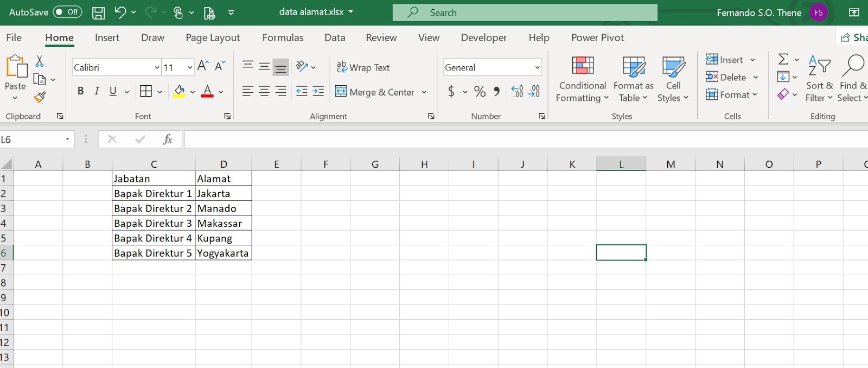Toggle Wrap Text
The width and height of the screenshot is (868, 368).
363,67
